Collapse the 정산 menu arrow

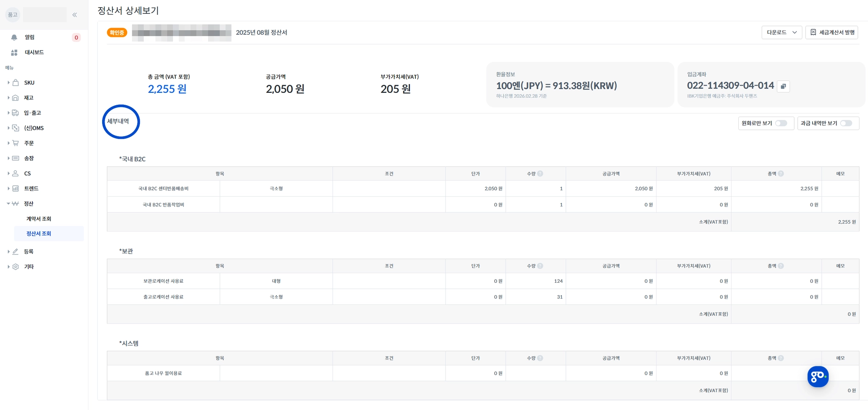point(8,204)
